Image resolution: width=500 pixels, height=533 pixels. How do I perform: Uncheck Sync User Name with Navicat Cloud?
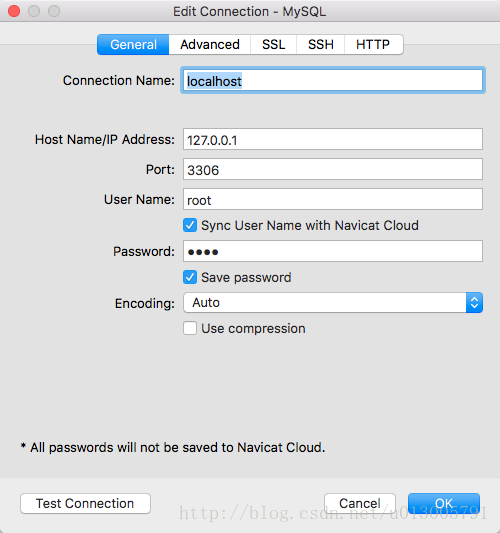coord(190,225)
